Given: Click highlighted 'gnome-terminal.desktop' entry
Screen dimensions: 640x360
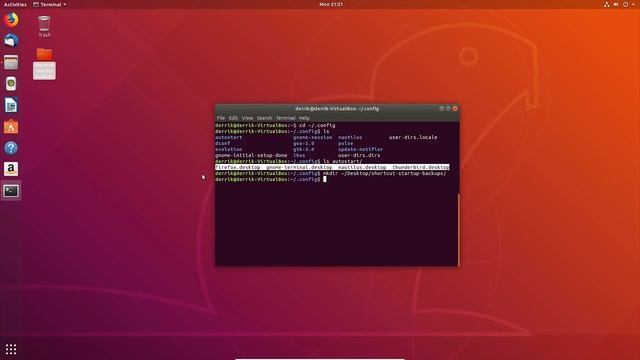Looking at the screenshot, I should 299,167.
